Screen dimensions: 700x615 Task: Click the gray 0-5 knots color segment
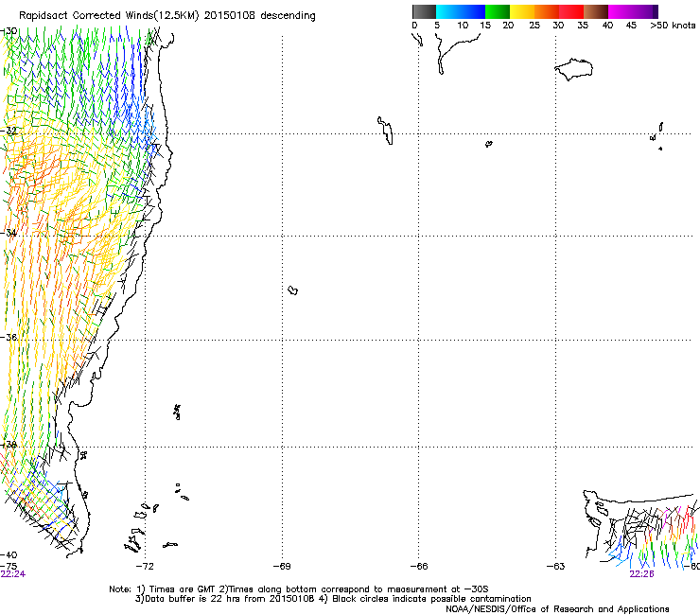point(424,11)
